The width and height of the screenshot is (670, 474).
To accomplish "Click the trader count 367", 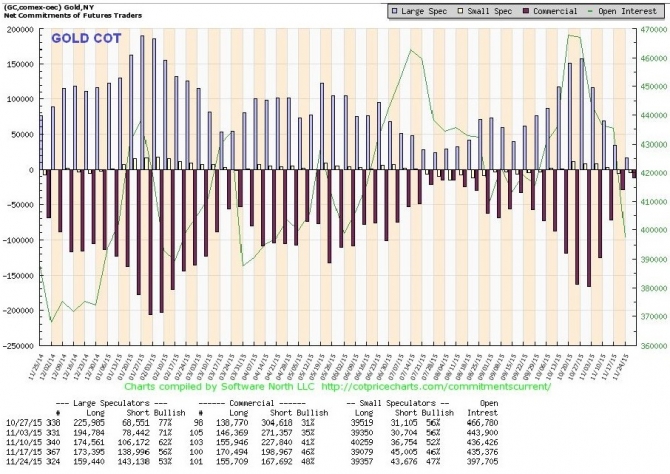I will click(53, 452).
